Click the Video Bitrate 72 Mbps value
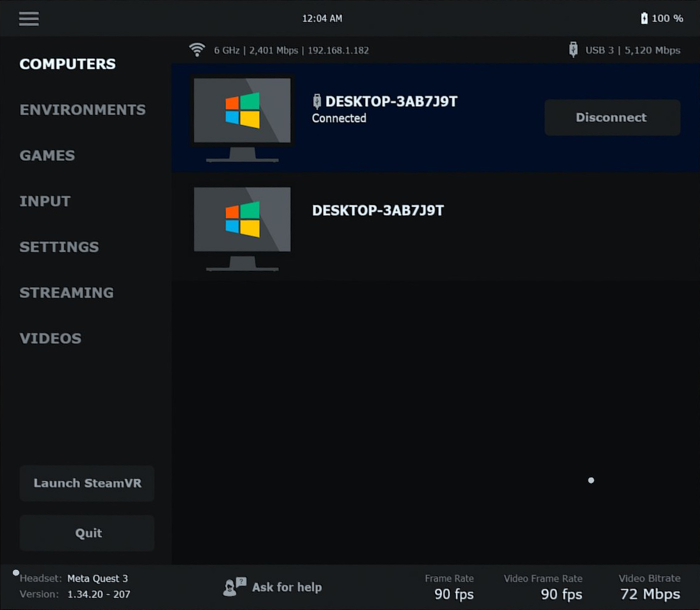 (x=650, y=594)
